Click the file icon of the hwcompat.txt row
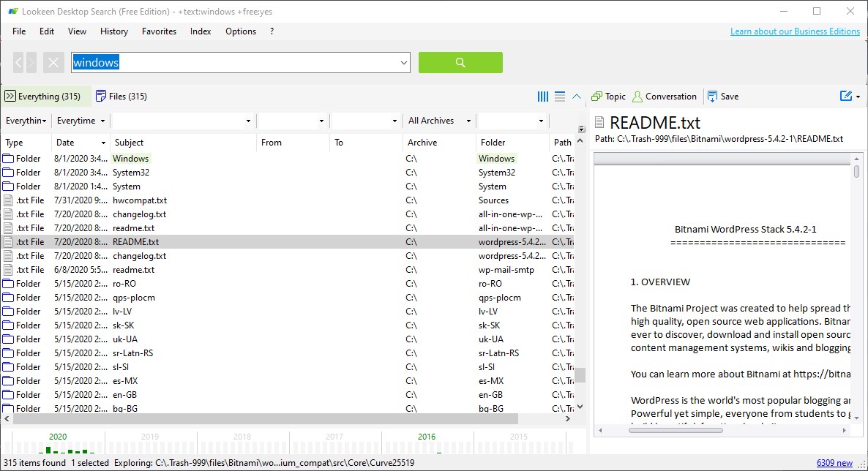 click(x=8, y=200)
